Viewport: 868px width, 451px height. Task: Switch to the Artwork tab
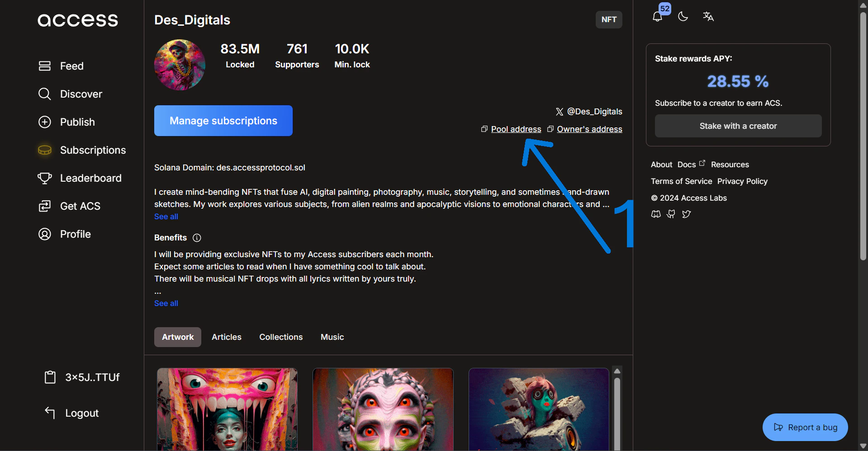point(178,337)
